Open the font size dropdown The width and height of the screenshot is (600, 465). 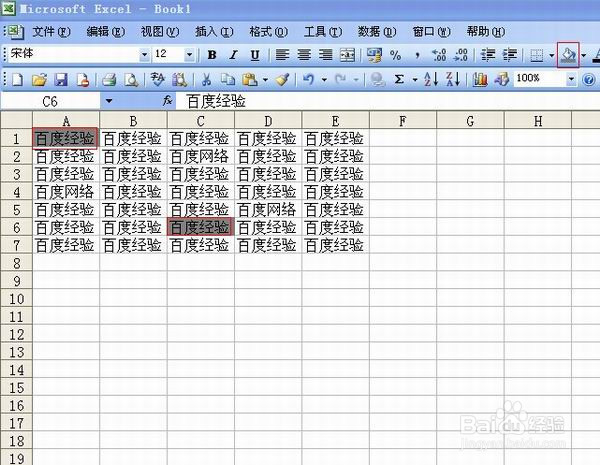[189, 55]
